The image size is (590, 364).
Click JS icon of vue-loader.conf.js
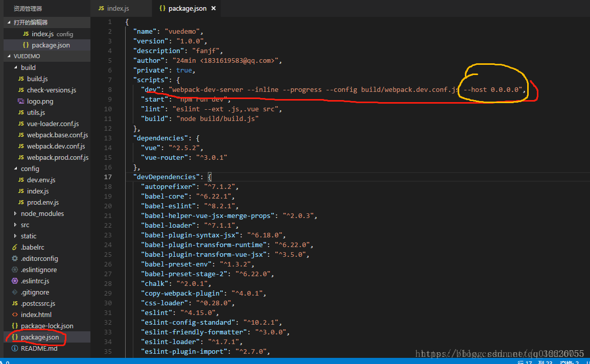click(21, 124)
